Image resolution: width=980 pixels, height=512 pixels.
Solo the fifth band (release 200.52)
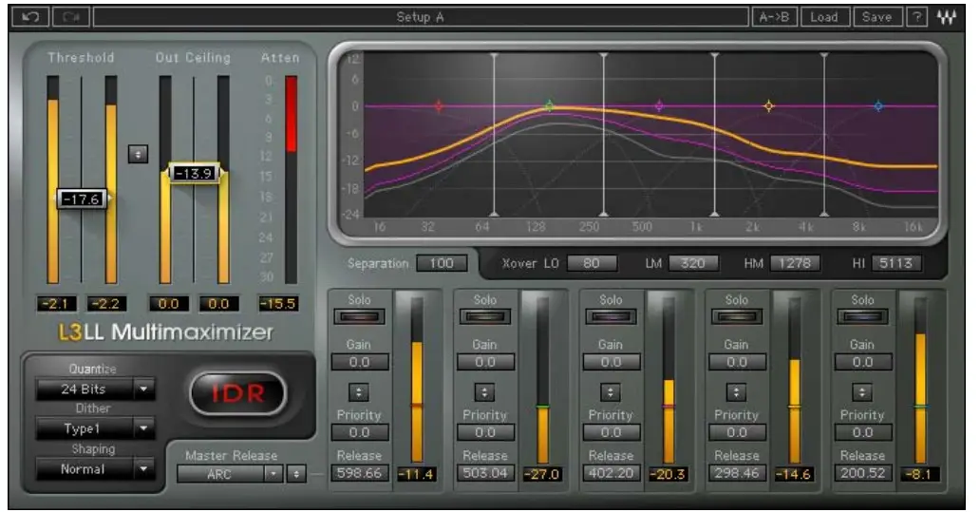862,317
